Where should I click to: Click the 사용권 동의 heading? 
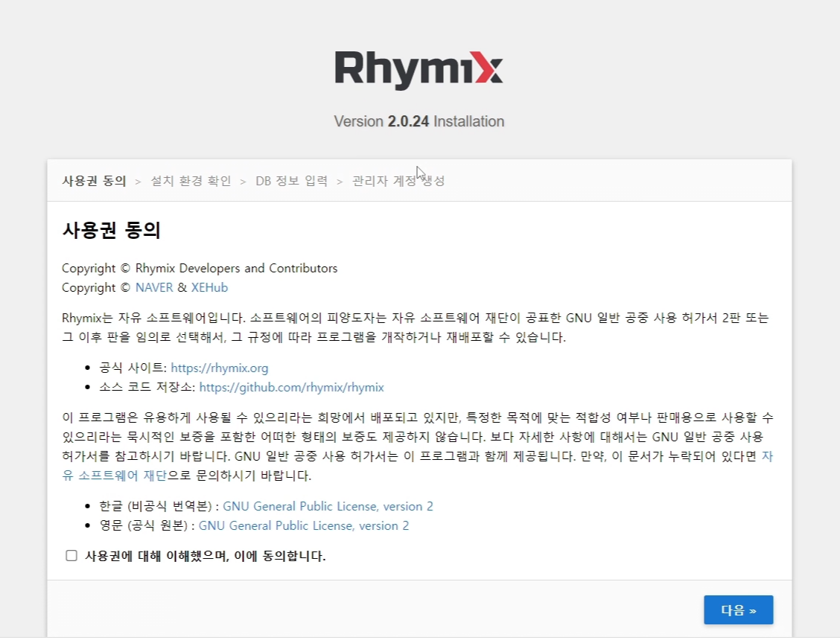pyautogui.click(x=112, y=230)
